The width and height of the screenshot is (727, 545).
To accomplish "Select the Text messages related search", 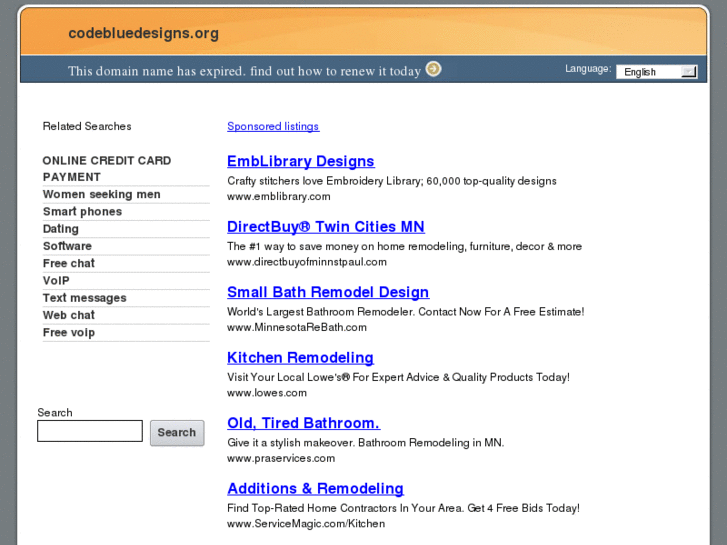I will (84, 298).
